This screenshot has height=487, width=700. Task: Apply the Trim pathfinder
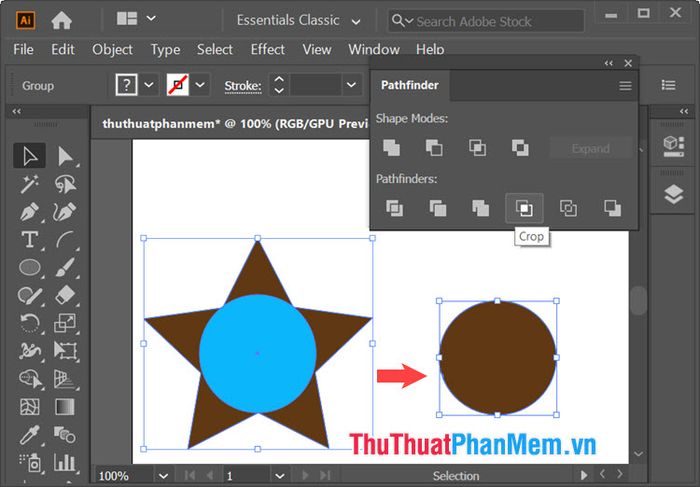(x=438, y=208)
